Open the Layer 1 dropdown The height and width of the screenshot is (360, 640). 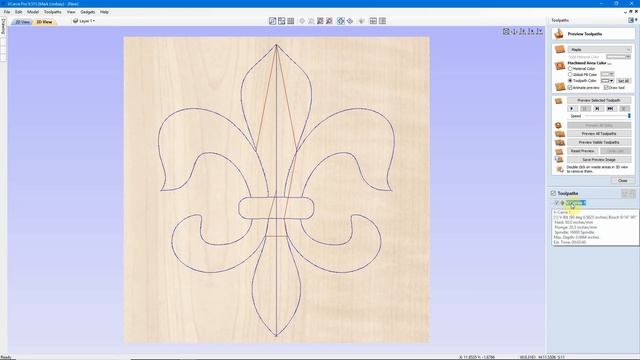pos(87,21)
